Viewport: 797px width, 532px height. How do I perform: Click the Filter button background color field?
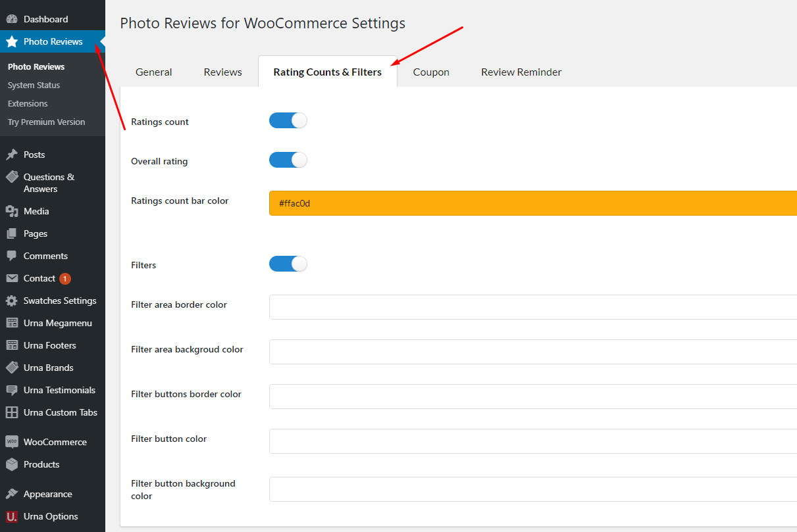click(533, 489)
